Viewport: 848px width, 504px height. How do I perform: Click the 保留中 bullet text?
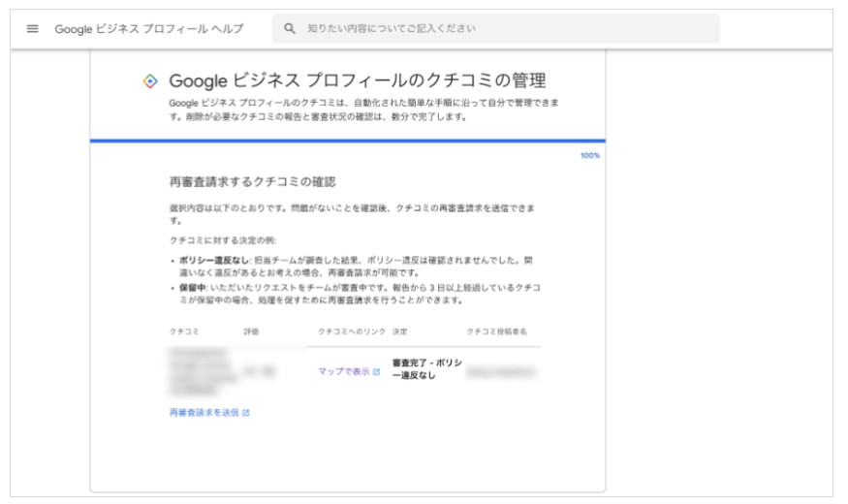360,294
